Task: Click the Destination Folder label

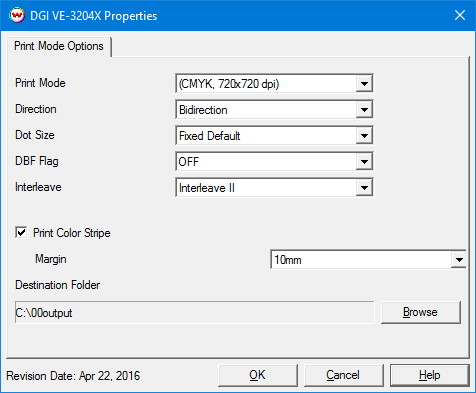Action: click(57, 285)
